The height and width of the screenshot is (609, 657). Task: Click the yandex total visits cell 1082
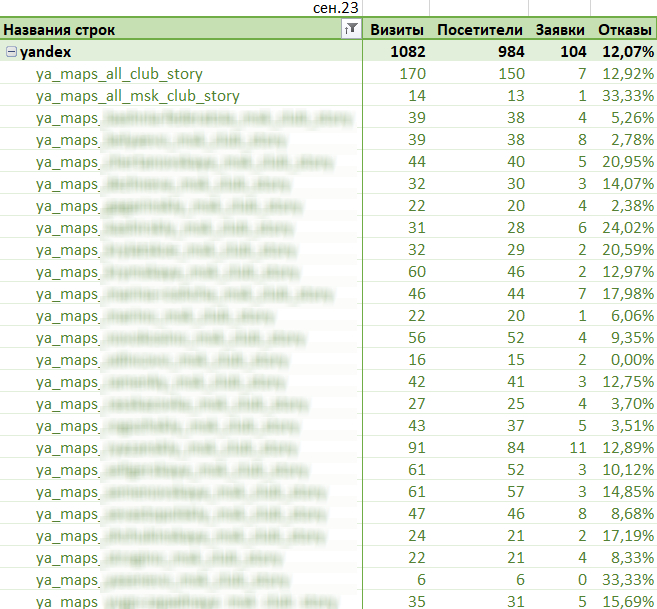[408, 52]
